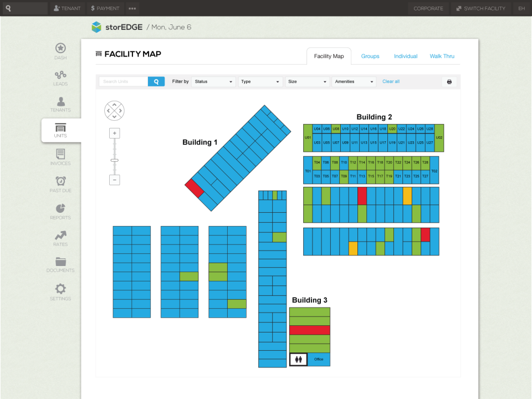
Task: Click the blue search units button
Action: 156,81
